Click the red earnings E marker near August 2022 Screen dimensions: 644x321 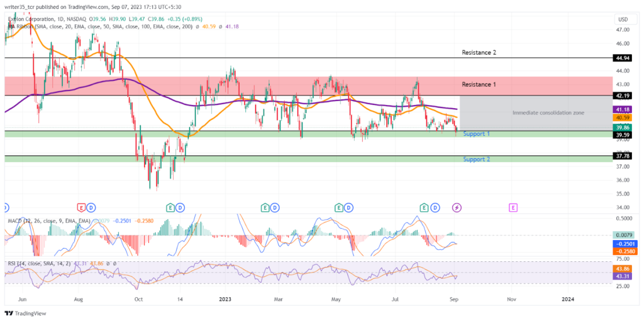(81, 208)
